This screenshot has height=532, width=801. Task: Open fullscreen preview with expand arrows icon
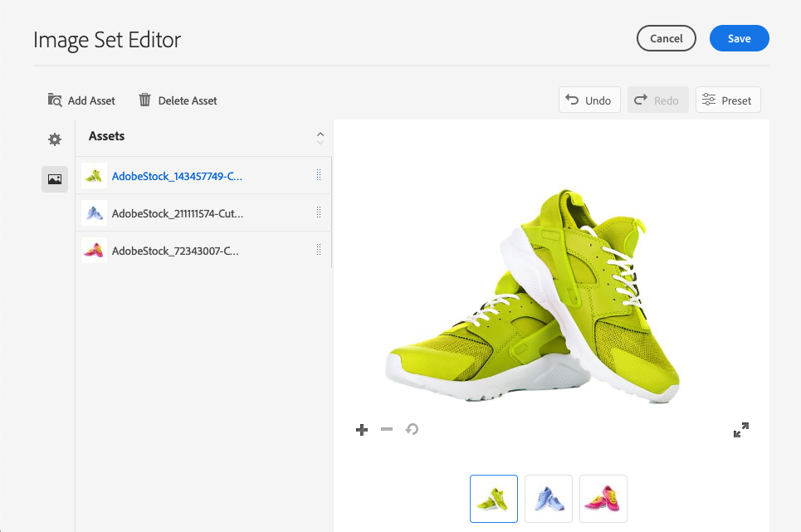740,430
